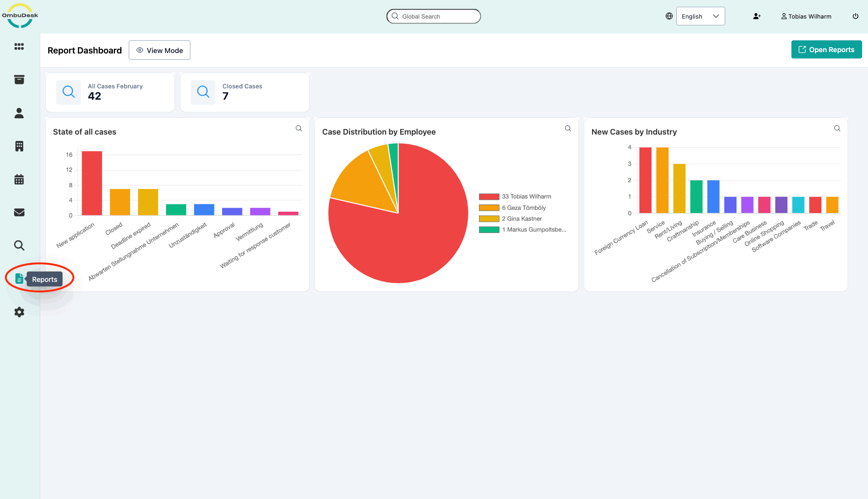Click the Open Reports button

(826, 50)
